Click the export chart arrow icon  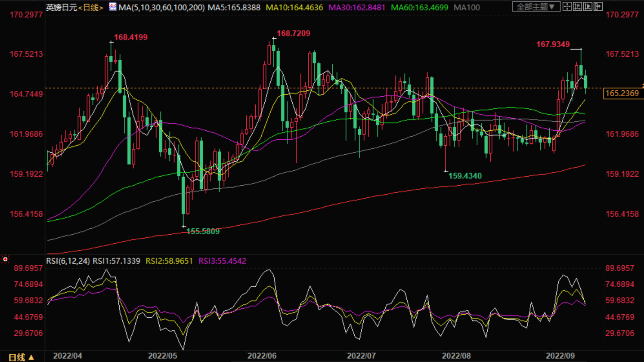pyautogui.click(x=598, y=6)
